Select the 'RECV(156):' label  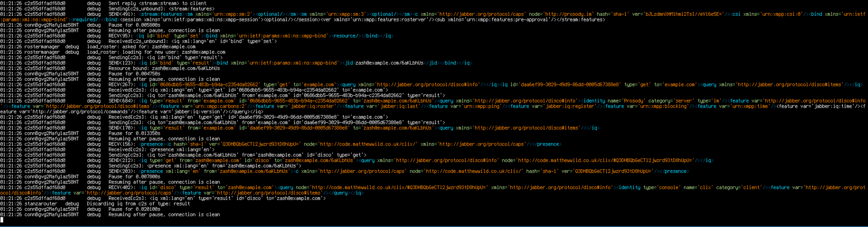(x=122, y=145)
